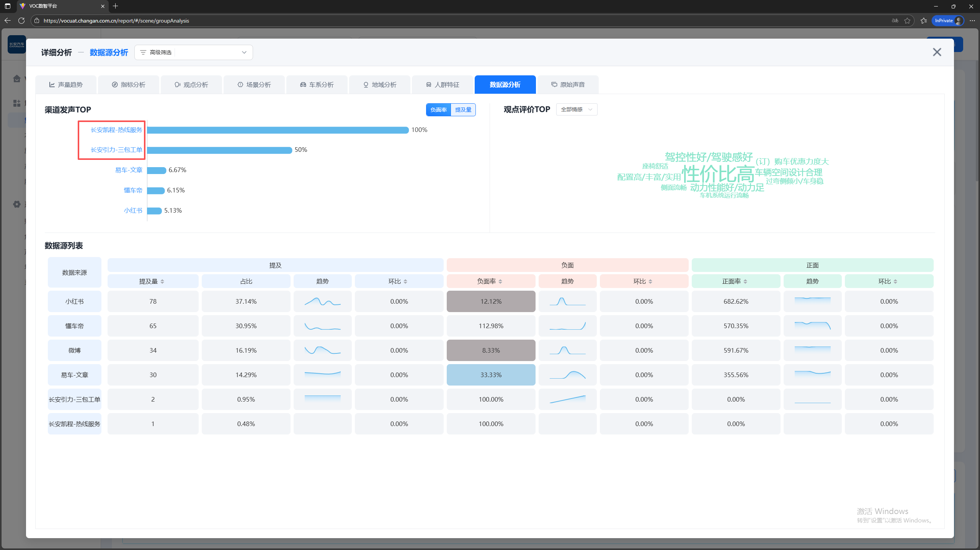Expand the 高级筛选 dropdown
The height and width of the screenshot is (550, 980).
click(x=244, y=52)
